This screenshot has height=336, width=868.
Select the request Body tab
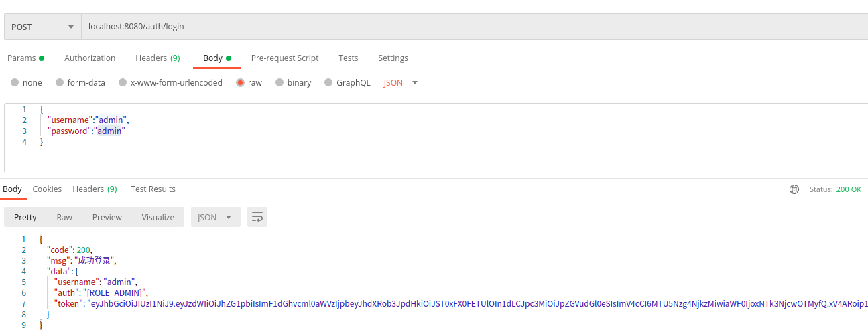217,58
